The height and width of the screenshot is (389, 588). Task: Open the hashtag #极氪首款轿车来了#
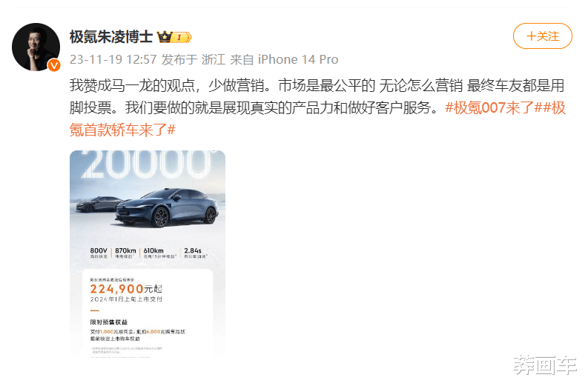tap(317, 119)
